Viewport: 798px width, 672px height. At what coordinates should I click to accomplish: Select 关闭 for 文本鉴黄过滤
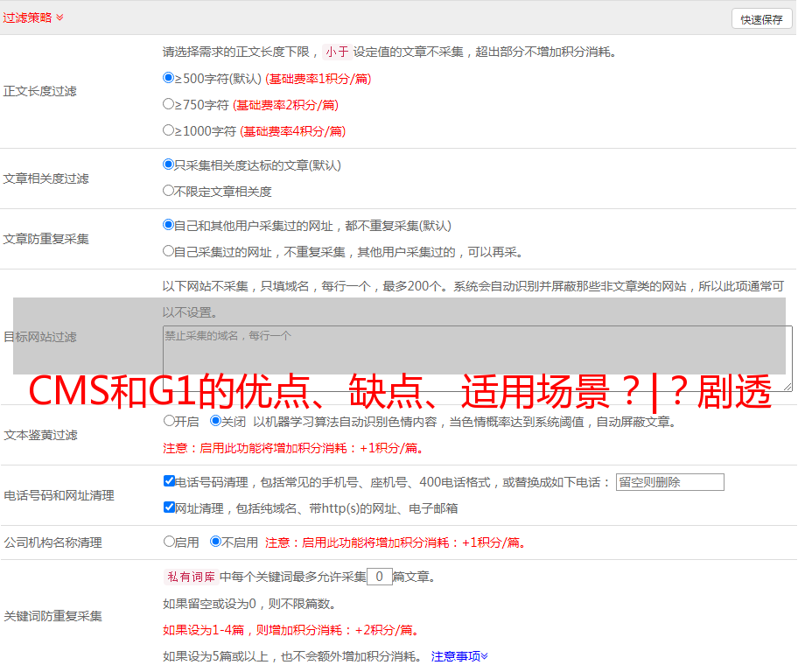tap(215, 421)
